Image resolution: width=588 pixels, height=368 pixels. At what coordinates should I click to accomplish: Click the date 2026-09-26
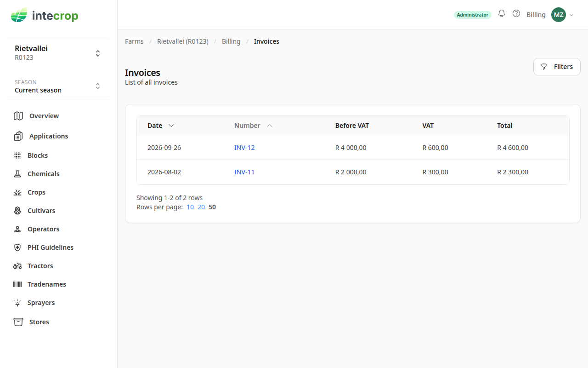coord(164,148)
